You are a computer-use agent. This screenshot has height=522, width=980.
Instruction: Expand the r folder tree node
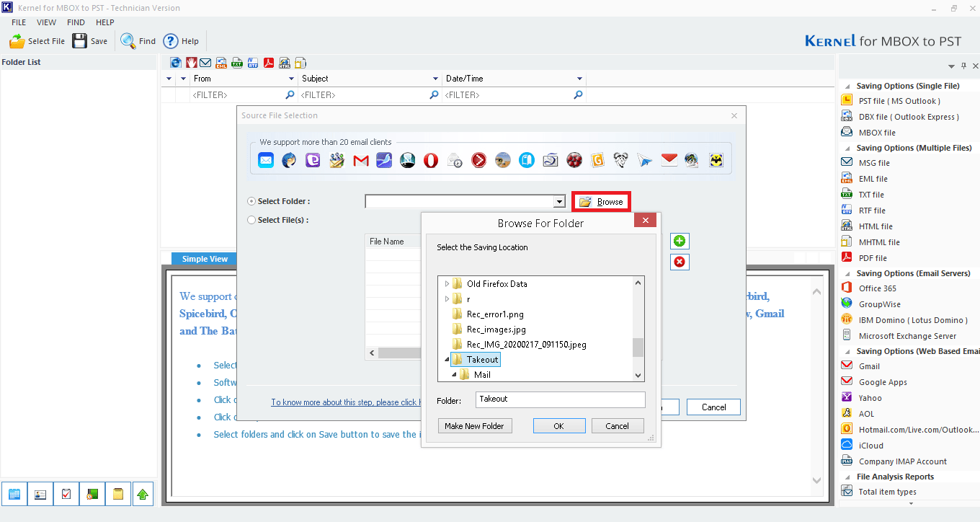(x=447, y=298)
